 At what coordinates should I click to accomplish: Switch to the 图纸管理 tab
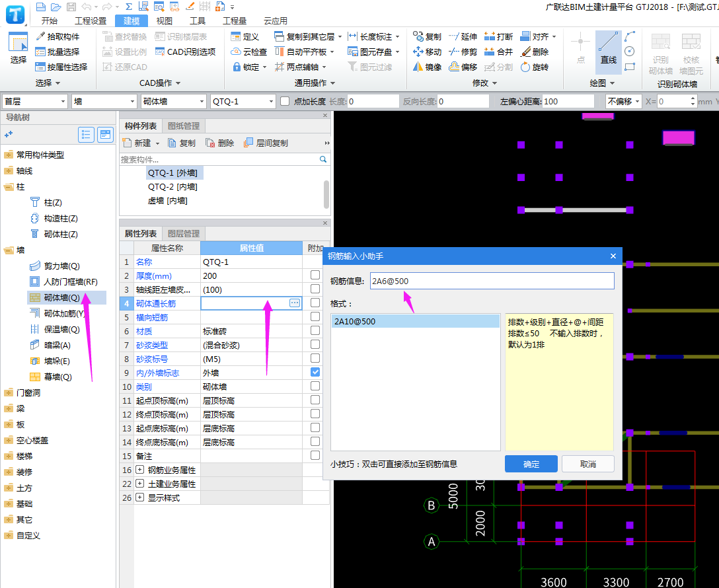coord(184,126)
